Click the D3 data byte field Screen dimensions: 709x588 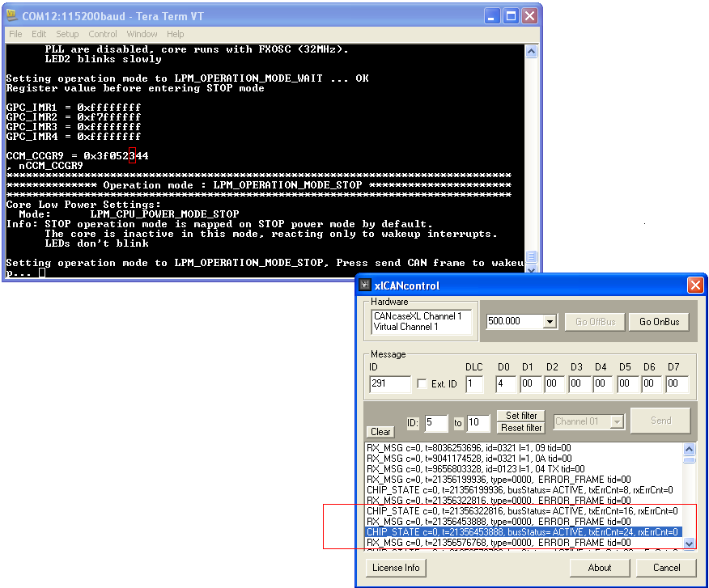click(x=579, y=383)
